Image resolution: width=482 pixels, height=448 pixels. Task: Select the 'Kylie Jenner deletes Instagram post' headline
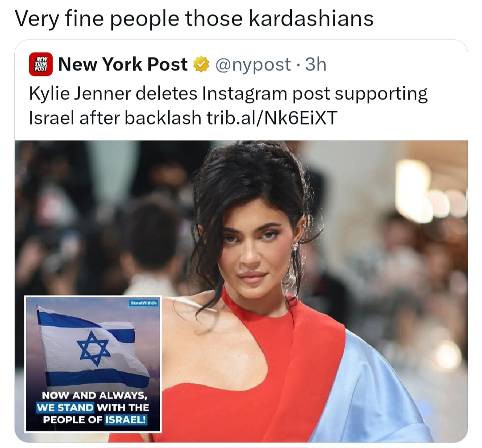pos(228,93)
